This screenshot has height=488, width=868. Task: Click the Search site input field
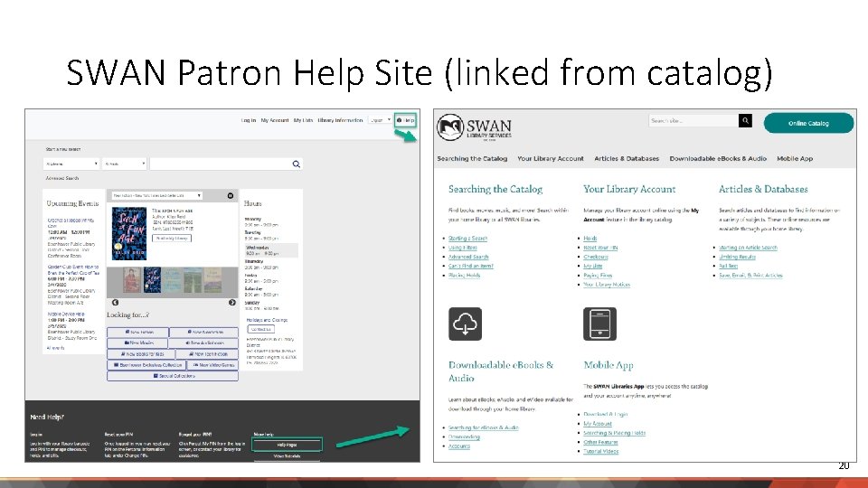(x=693, y=120)
